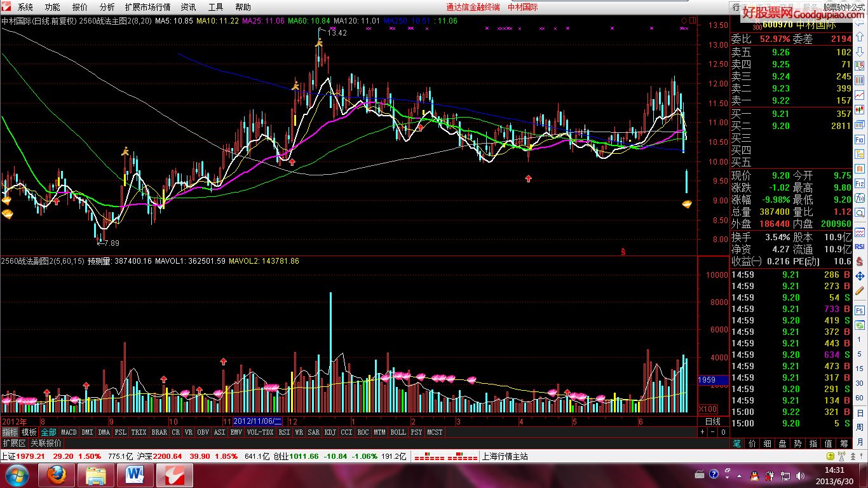
Task: Open Word from the taskbar
Action: pyautogui.click(x=135, y=475)
